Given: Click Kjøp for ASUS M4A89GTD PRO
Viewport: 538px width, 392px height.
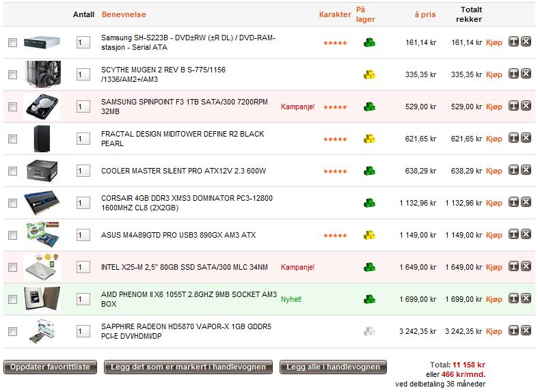Looking at the screenshot, I should (494, 235).
